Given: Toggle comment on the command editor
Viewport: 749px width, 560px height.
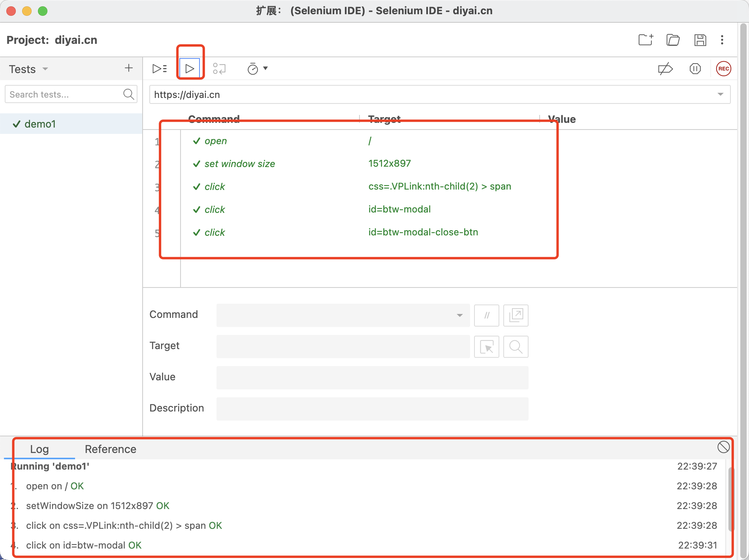Looking at the screenshot, I should pyautogui.click(x=487, y=315).
